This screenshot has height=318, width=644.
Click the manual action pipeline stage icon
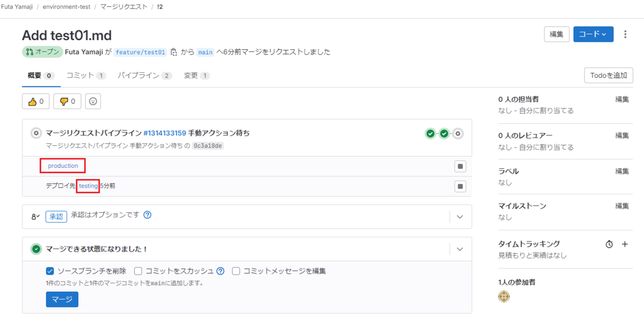pos(458,134)
